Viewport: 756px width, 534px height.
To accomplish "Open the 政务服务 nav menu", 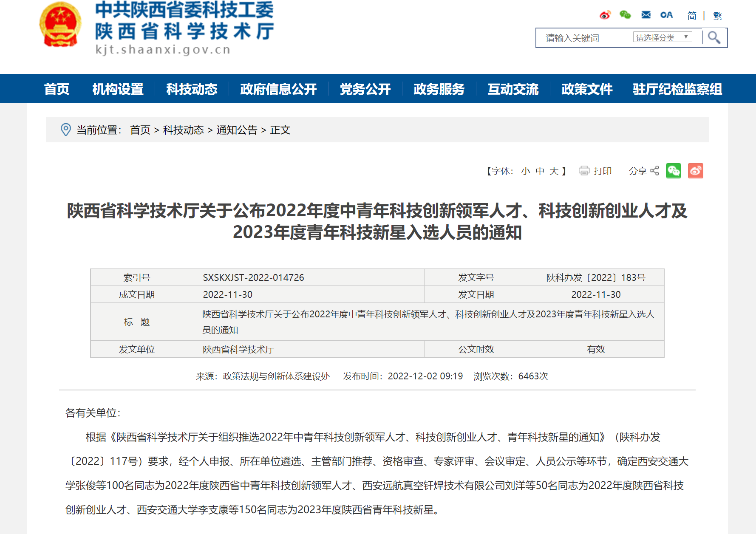I will pos(439,89).
